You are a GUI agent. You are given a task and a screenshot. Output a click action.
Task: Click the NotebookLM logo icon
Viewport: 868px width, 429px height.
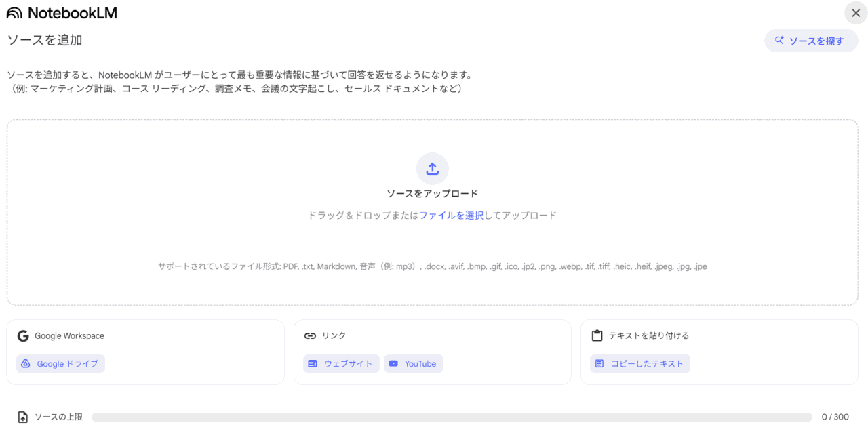(14, 13)
